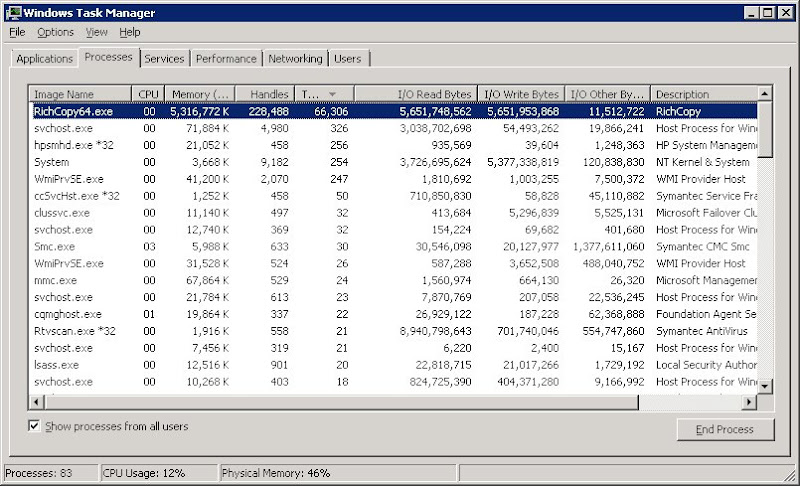This screenshot has height=486, width=800.
Task: Sort by I/O Other Bytes column header
Action: coord(607,94)
